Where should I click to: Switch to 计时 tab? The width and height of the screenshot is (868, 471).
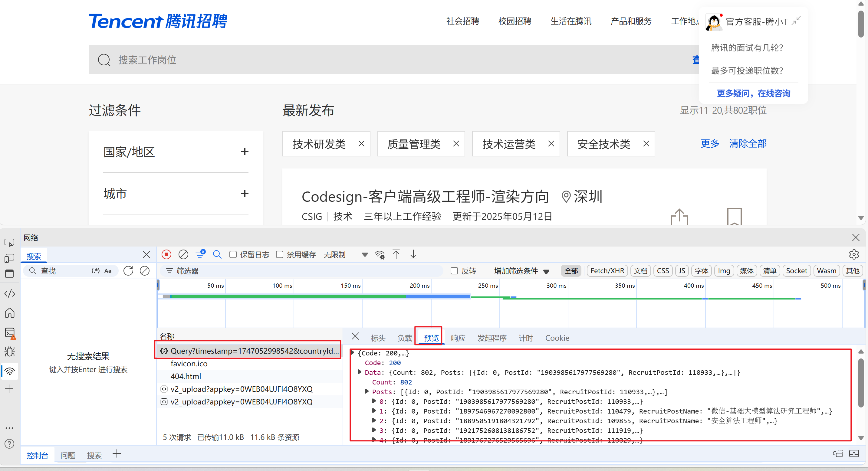[526, 338]
